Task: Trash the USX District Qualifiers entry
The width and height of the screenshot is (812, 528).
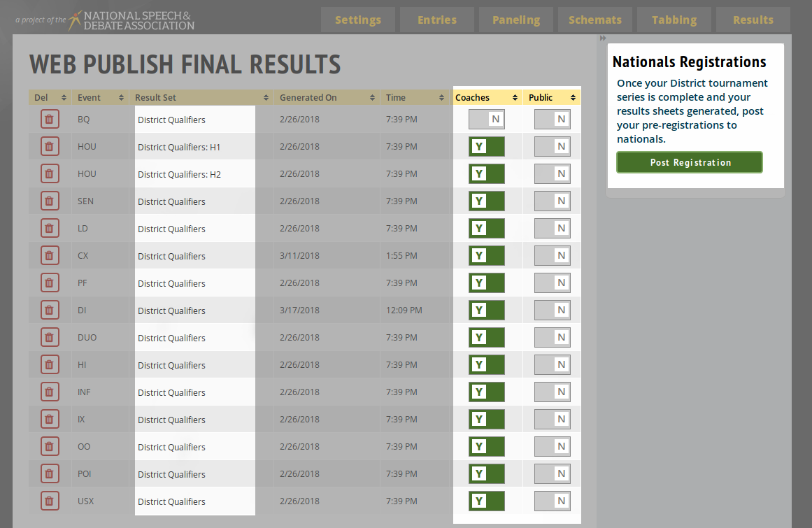Action: click(x=49, y=501)
